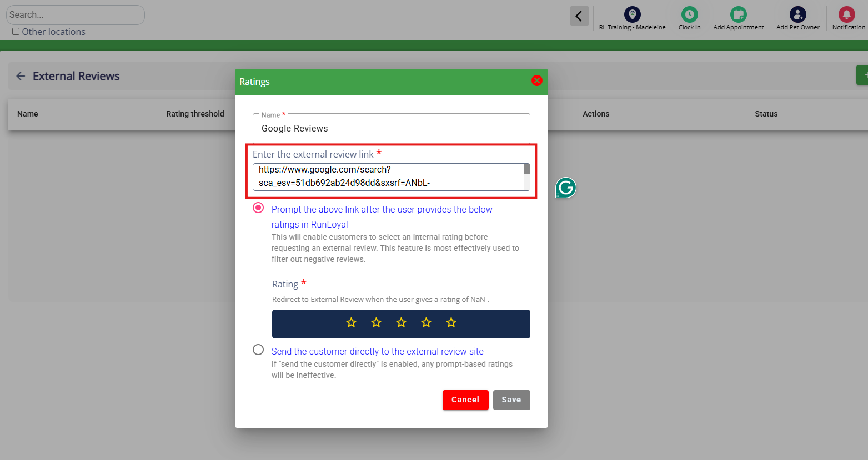
Task: Click the 'Prompt the above link' label text
Action: pyautogui.click(x=382, y=217)
